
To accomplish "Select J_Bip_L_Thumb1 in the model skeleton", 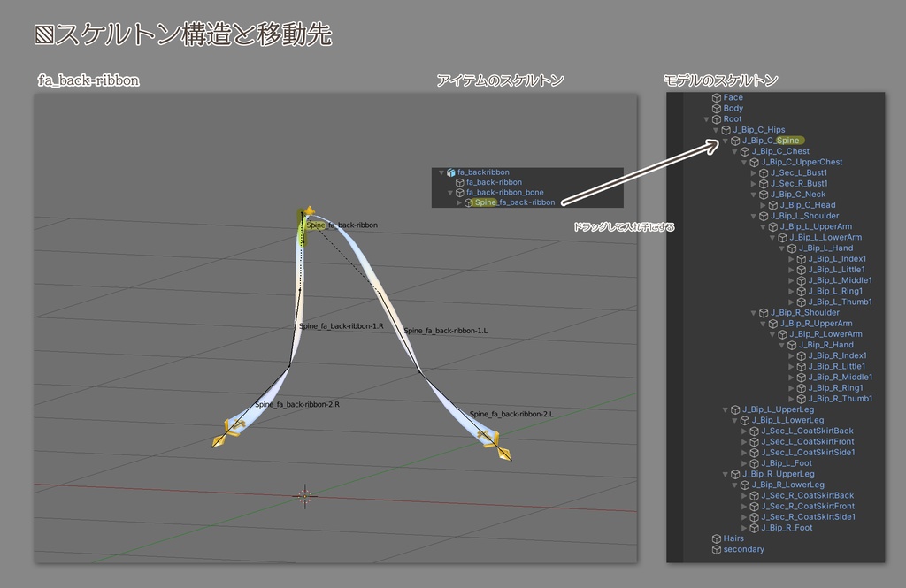I will coord(841,302).
